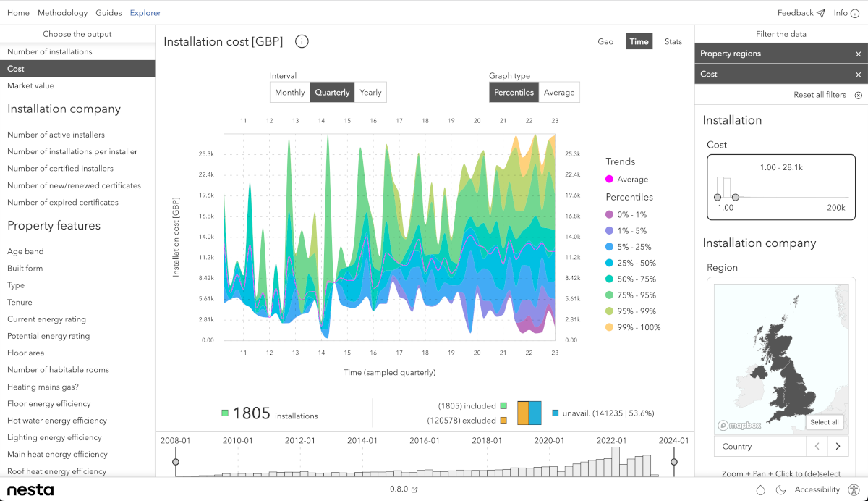The width and height of the screenshot is (868, 501).
Task: Click the accessibility person icon
Action: pos(855,489)
